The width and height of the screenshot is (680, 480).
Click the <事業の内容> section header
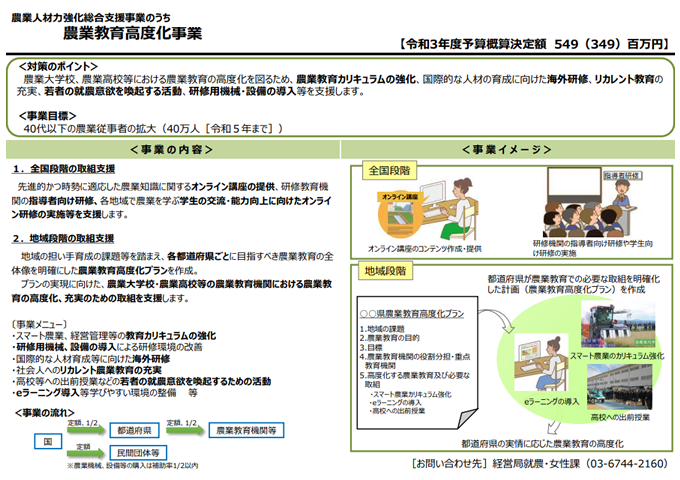pyautogui.click(x=172, y=150)
